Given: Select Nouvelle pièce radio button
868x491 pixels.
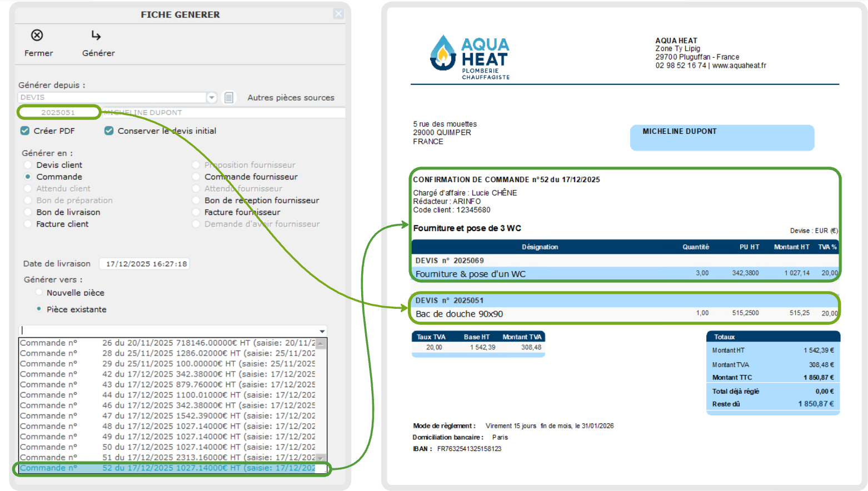Looking at the screenshot, I should [39, 293].
